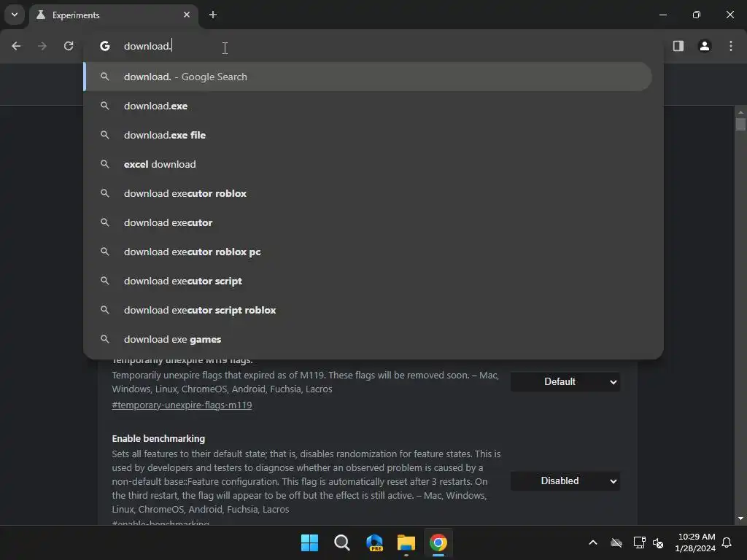Open the tab search dropdown arrow
The height and width of the screenshot is (560, 747).
pyautogui.click(x=15, y=15)
